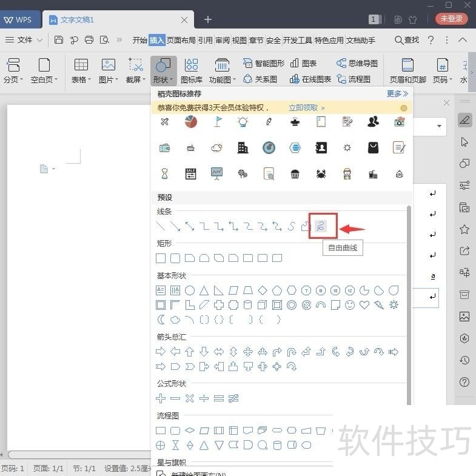Image resolution: width=476 pixels, height=476 pixels.
Task: Click the Smart Graphics (智能图形) icon
Action: [x=264, y=63]
